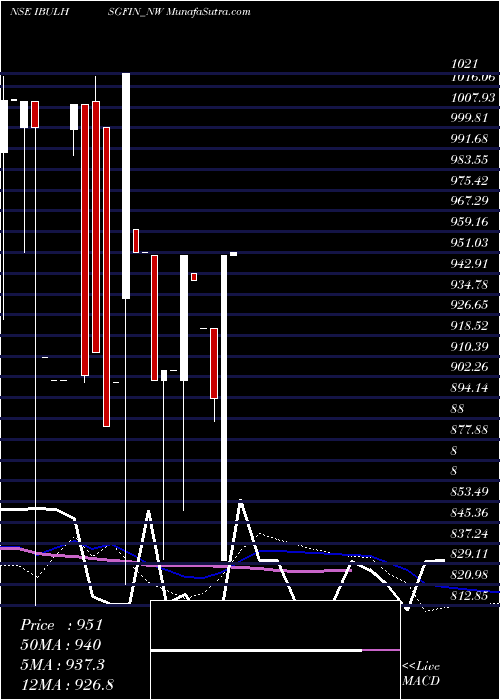The height and width of the screenshot is (700, 500).
Task: Click the <<Live MACD link
Action: click(421, 673)
